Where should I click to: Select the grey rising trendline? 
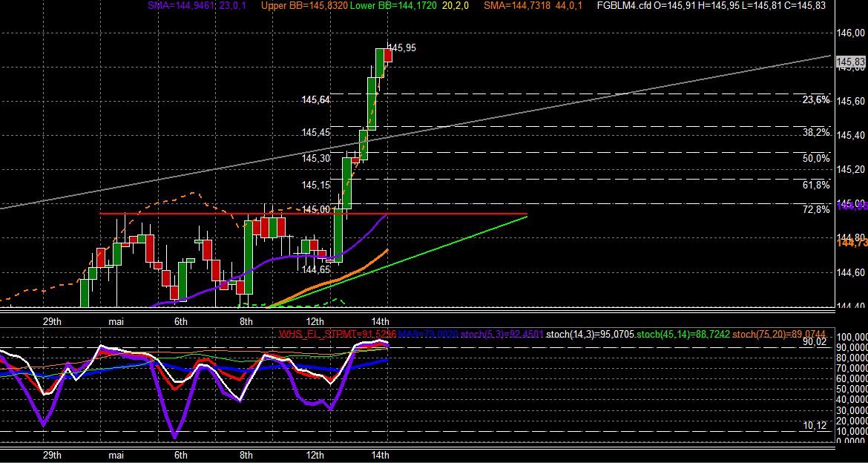[x=415, y=132]
